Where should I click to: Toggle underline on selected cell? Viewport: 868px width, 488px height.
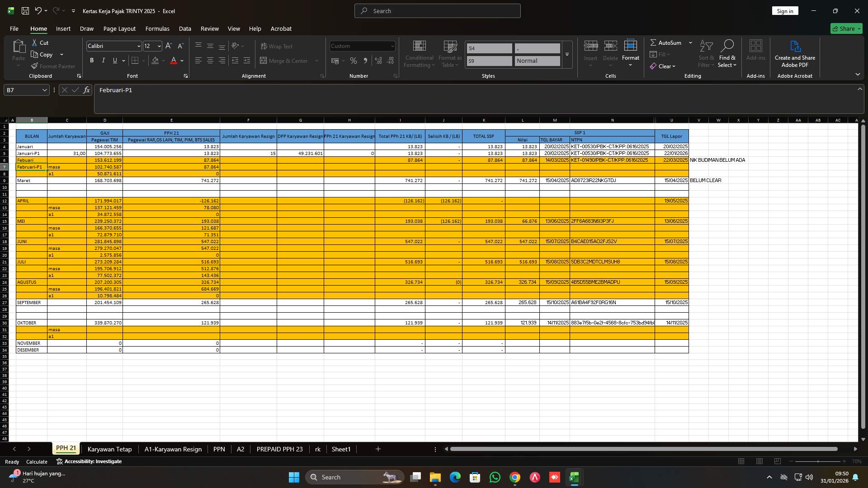click(x=114, y=60)
